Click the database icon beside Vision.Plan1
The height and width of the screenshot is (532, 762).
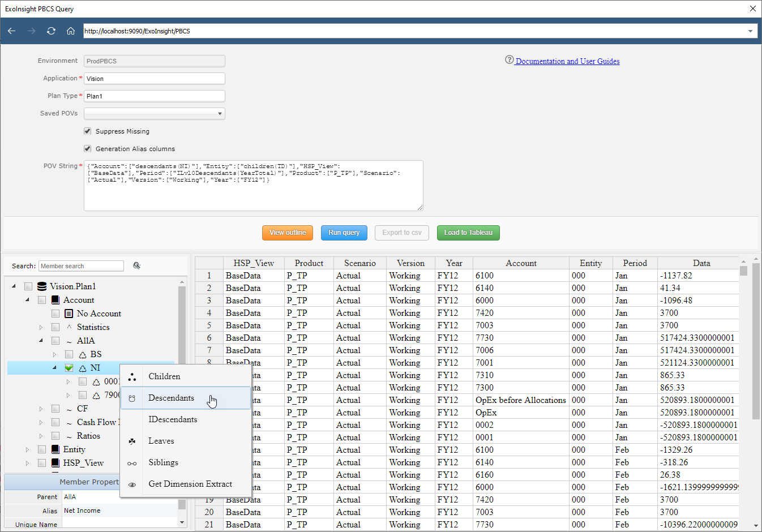41,286
